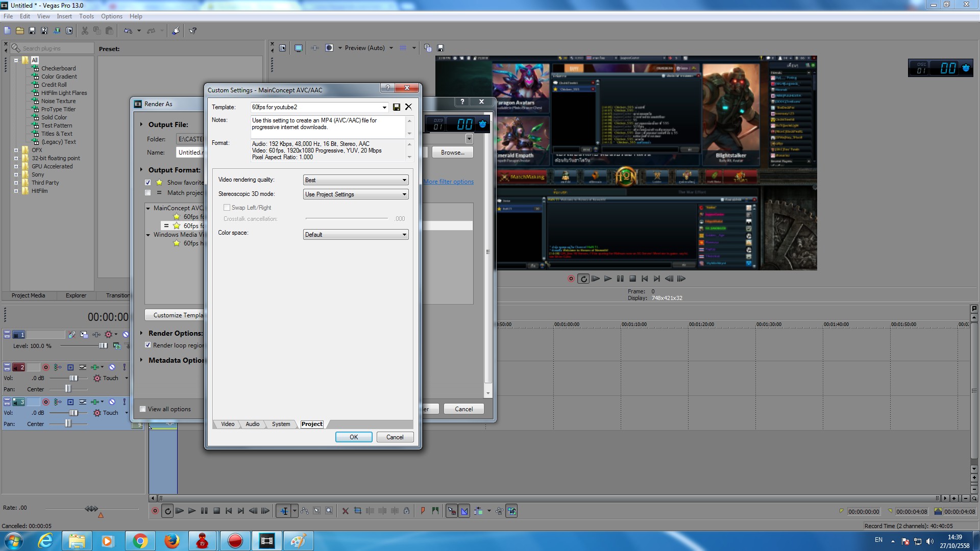Select the Zoom Edit magnifier tool
980x551 pixels.
coord(329,511)
